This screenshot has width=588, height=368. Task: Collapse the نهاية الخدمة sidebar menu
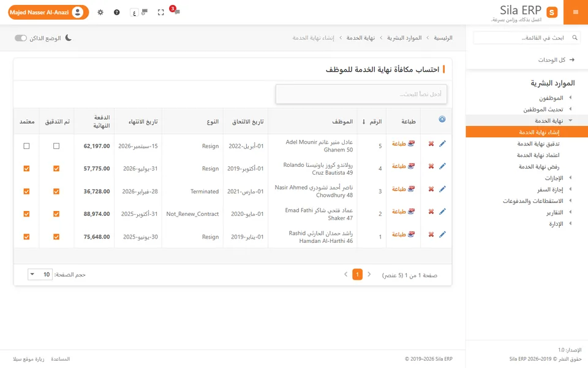click(527, 121)
